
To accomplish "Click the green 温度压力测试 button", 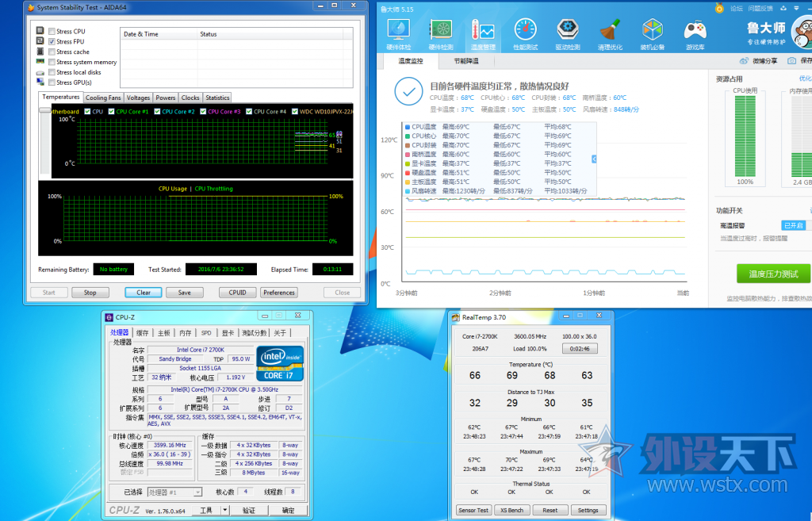I will pos(774,274).
